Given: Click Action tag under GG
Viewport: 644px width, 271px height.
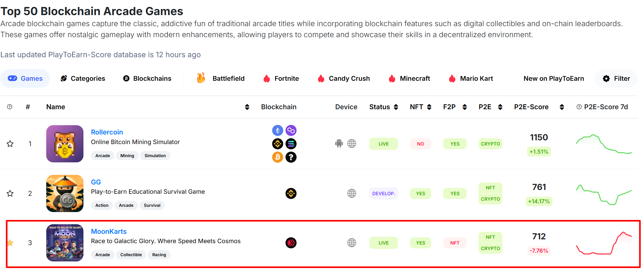Looking at the screenshot, I should point(102,205).
